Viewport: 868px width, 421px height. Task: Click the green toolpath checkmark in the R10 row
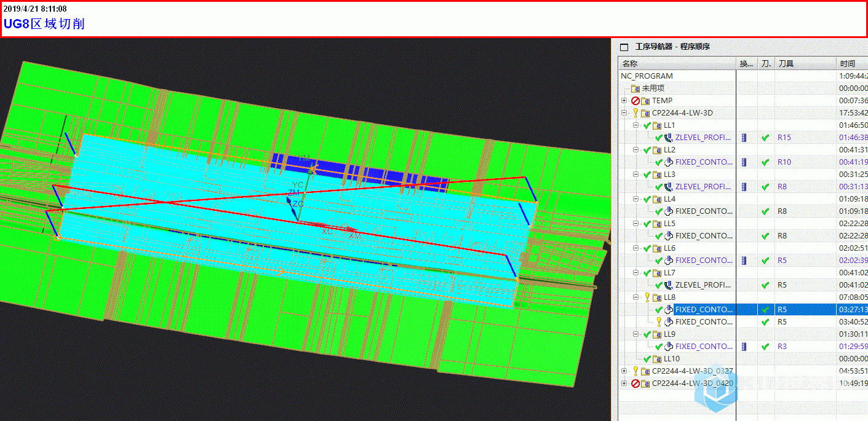click(x=765, y=162)
